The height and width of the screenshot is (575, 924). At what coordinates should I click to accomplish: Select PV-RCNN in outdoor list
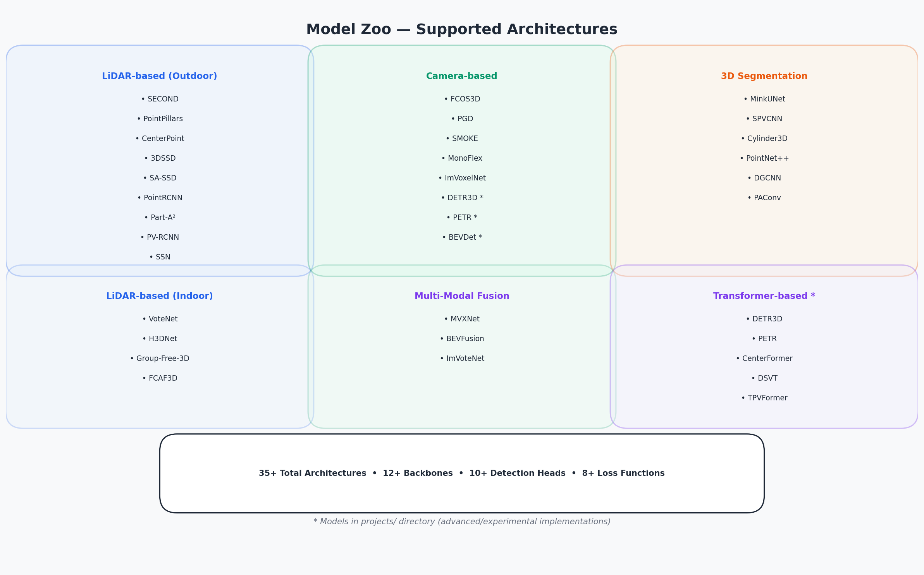point(160,237)
